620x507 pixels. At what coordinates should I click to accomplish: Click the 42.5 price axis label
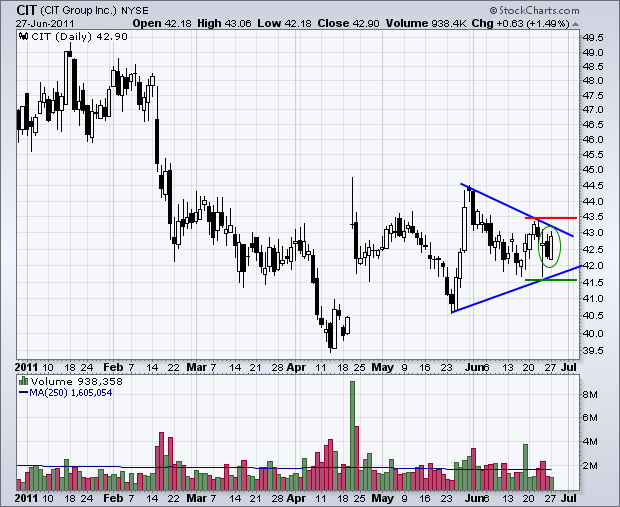pyautogui.click(x=594, y=250)
